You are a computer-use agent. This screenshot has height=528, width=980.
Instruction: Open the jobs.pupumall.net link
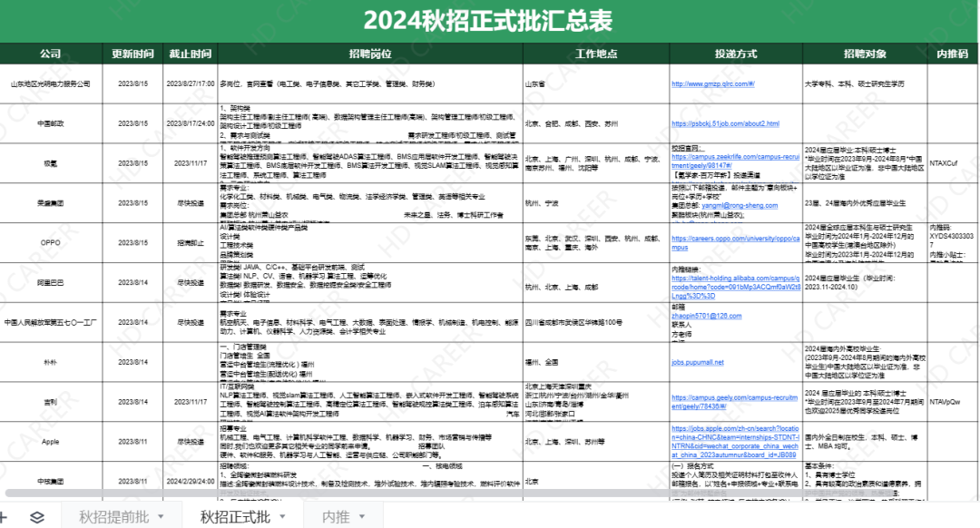pos(698,362)
